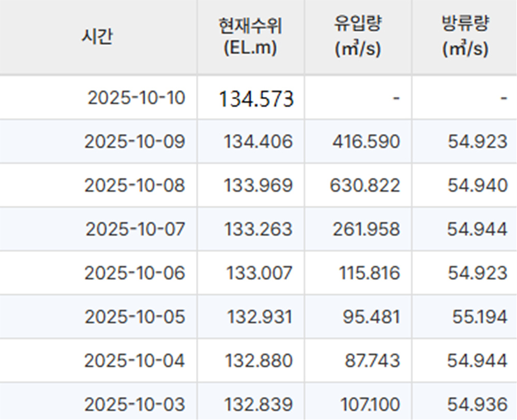Screen dimensions: 517x420
Task: Click the 132.931 water level cell
Action: (260, 317)
